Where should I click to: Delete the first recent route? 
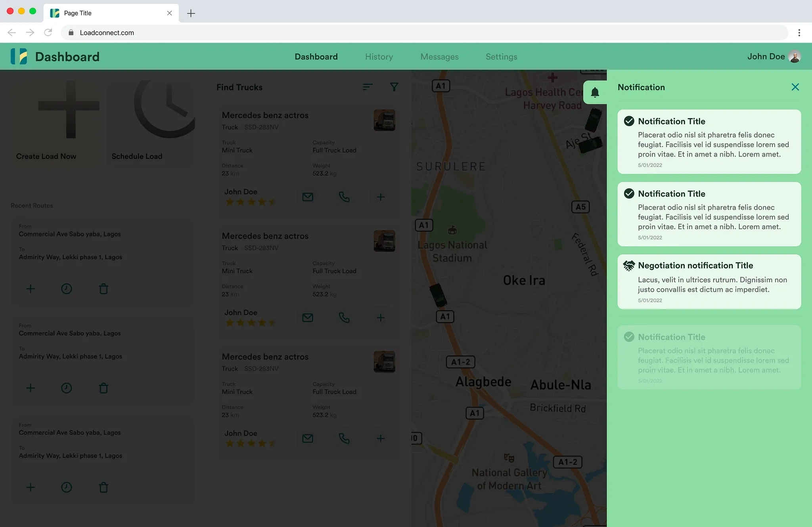point(103,289)
